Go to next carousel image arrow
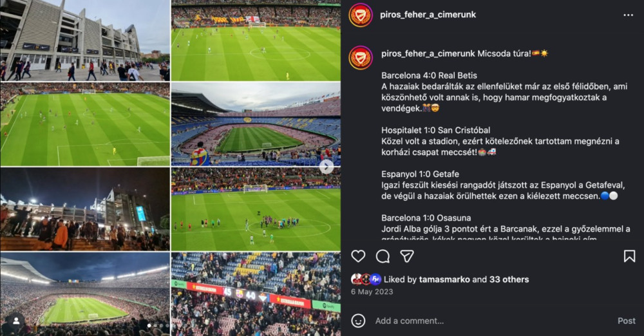The height and width of the screenshot is (336, 644). 327,166
